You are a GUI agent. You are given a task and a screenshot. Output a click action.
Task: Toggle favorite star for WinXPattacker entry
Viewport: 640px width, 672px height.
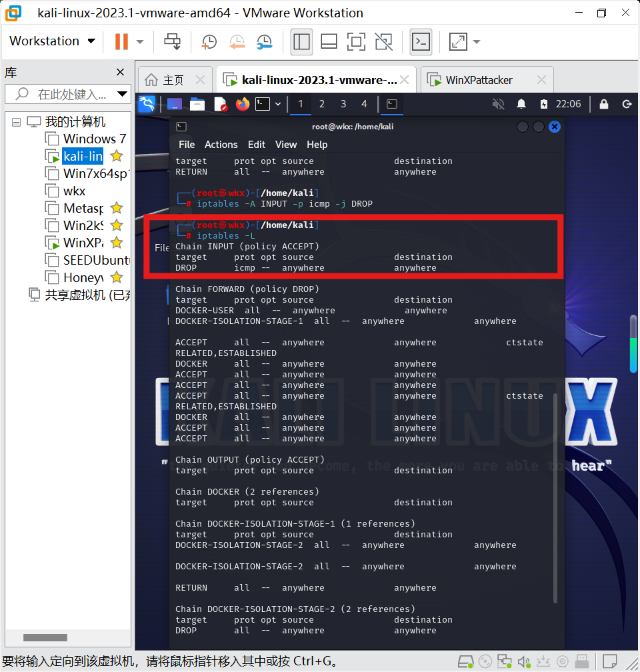(x=117, y=243)
